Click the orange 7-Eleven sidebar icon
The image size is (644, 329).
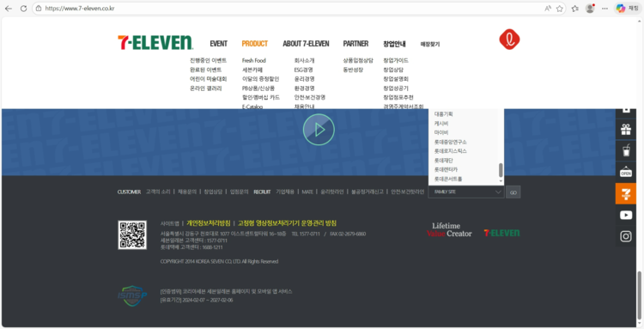pos(625,193)
